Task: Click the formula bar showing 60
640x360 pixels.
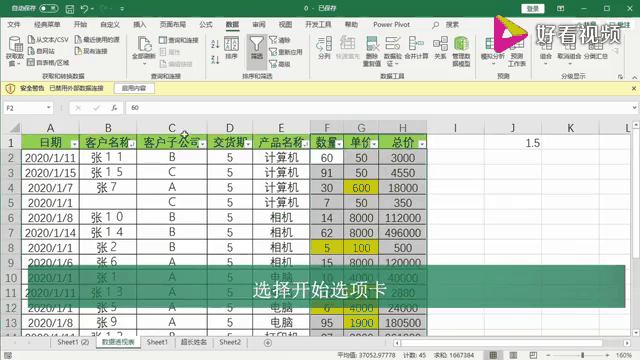Action: pyautogui.click(x=380, y=108)
